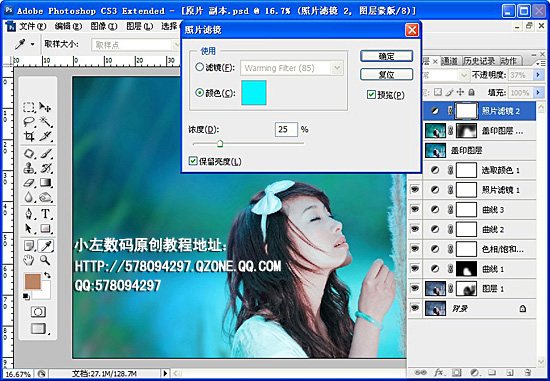Open the 编辑(E) menu
The height and width of the screenshot is (381, 550).
68,26
